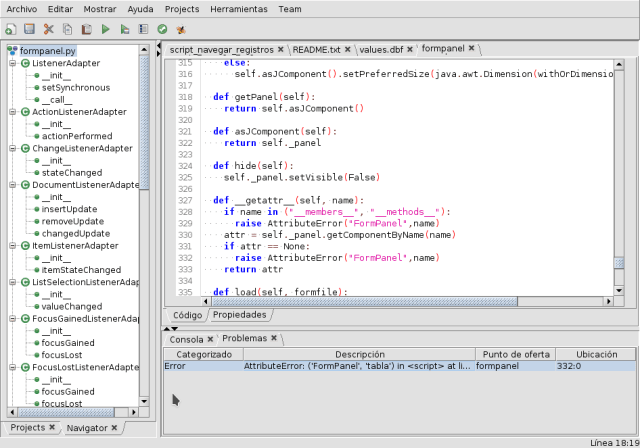
Task: Click the Save toolbar icon
Action: (x=29, y=29)
